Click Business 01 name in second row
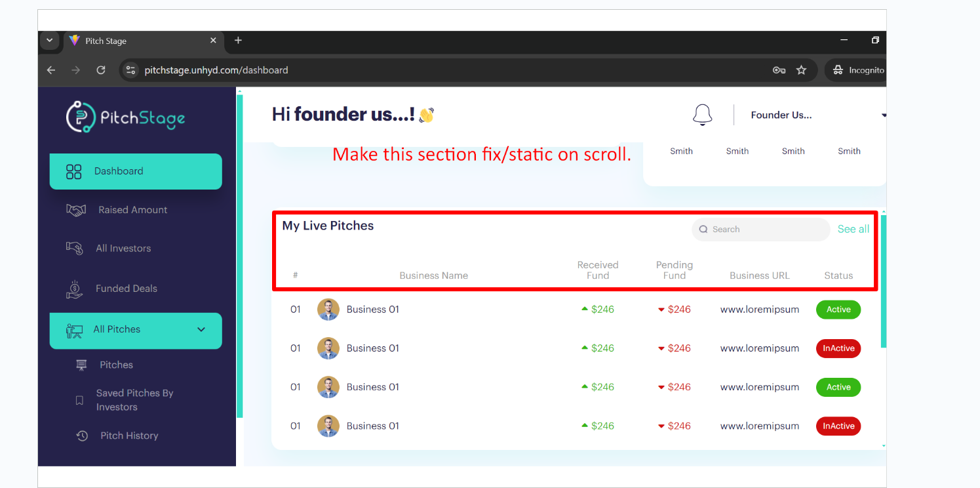This screenshot has width=980, height=488. pos(373,348)
